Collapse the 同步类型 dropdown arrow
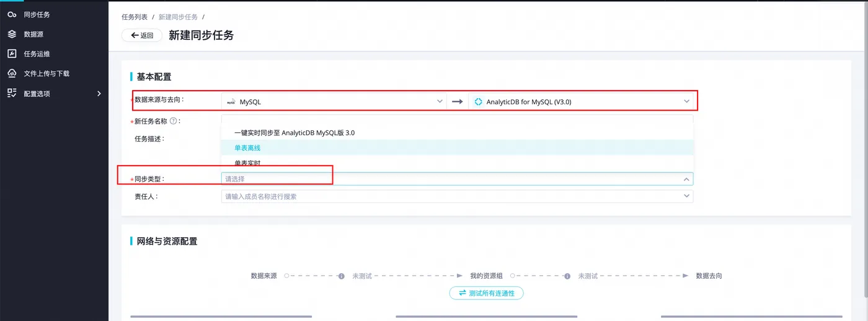This screenshot has width=868, height=321. (686, 179)
